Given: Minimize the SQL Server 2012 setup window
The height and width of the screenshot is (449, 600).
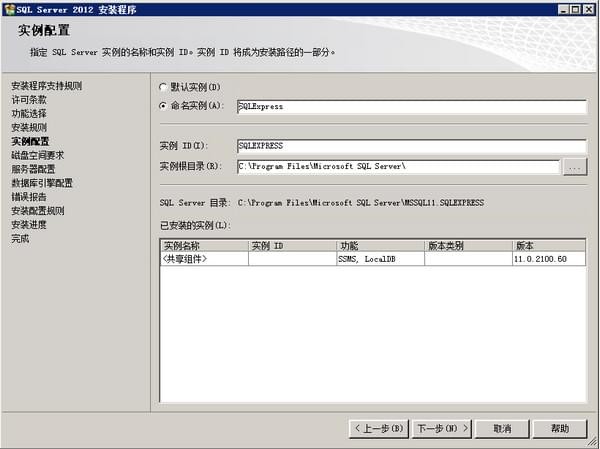Looking at the screenshot, I should tap(562, 10).
